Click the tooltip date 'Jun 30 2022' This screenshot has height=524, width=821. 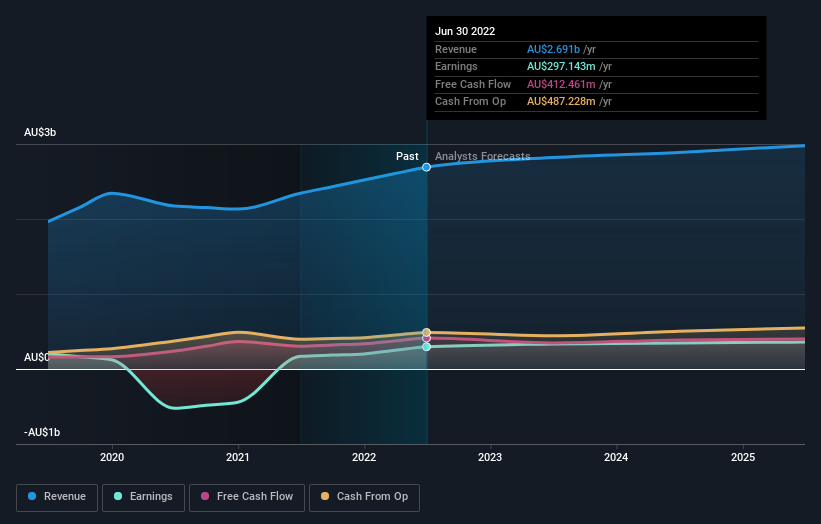[x=465, y=31]
